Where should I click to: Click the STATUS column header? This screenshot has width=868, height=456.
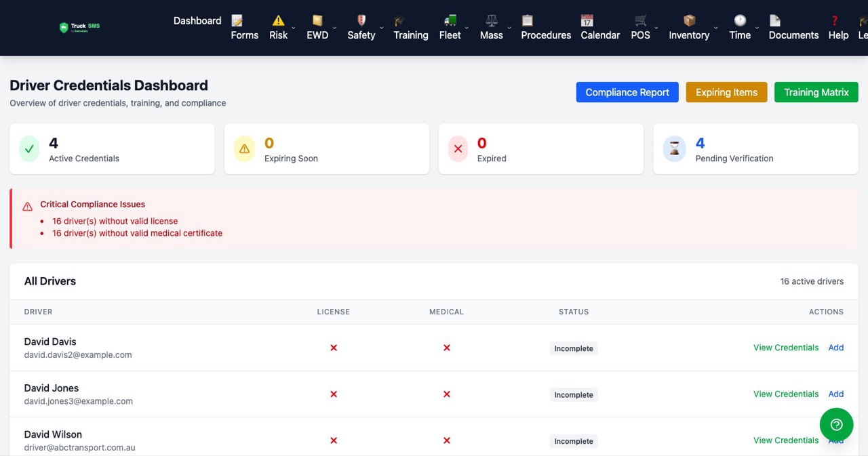tap(574, 312)
